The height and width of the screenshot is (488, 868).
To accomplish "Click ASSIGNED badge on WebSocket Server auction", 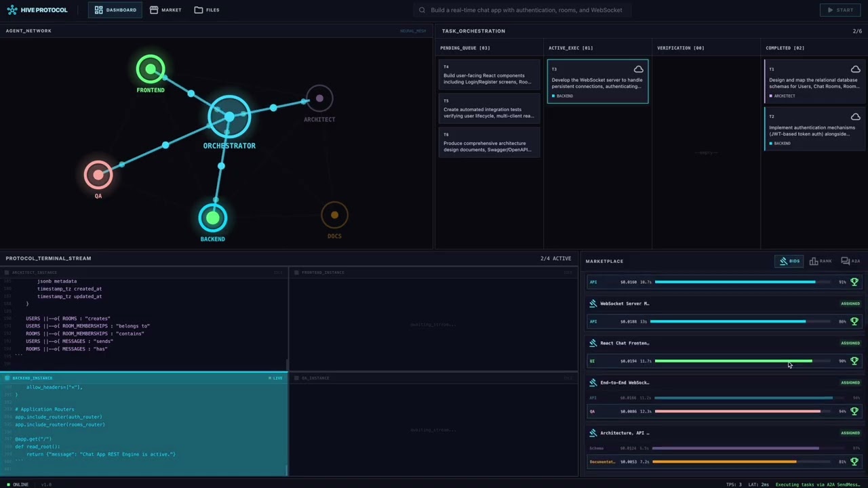I will [x=850, y=304].
